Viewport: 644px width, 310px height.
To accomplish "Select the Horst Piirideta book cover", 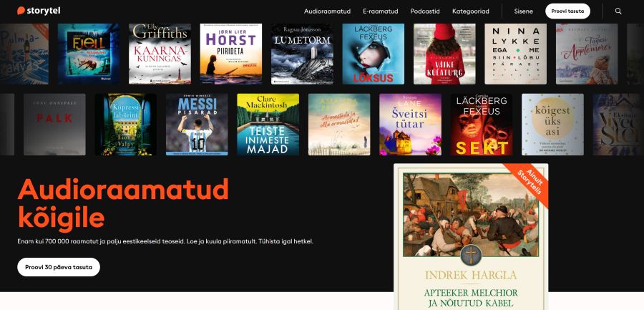I will pos(230,54).
